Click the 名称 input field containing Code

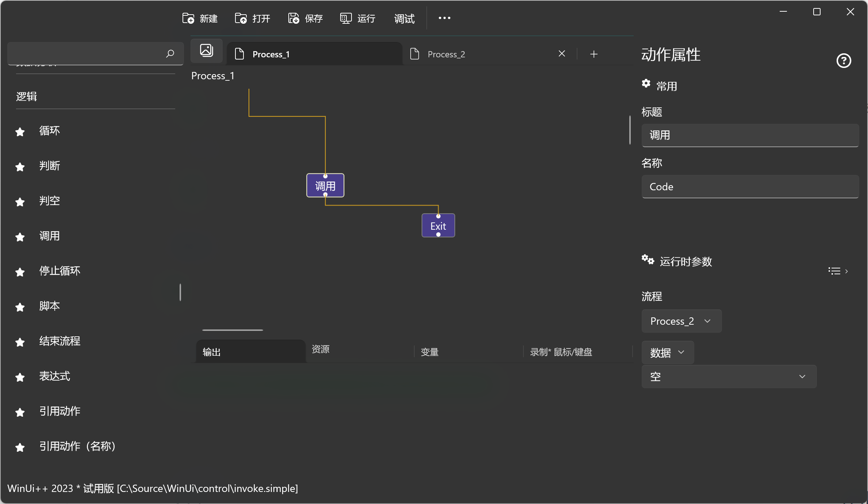(x=750, y=187)
